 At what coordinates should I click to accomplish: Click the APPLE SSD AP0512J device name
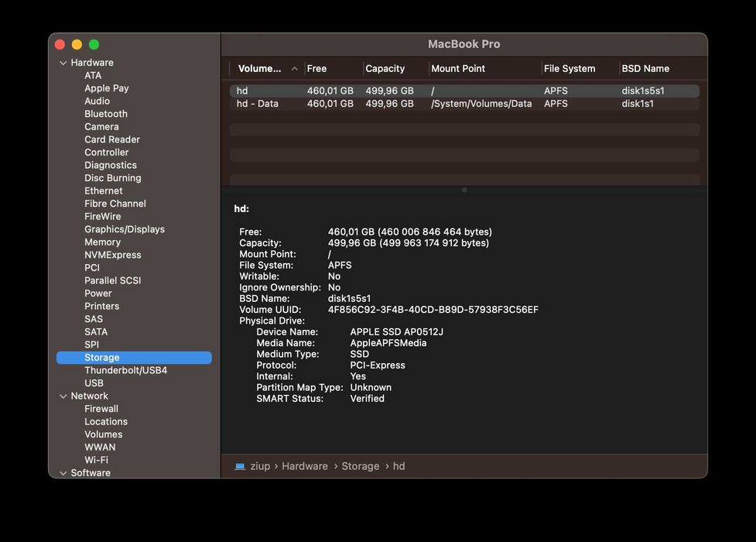pos(396,332)
